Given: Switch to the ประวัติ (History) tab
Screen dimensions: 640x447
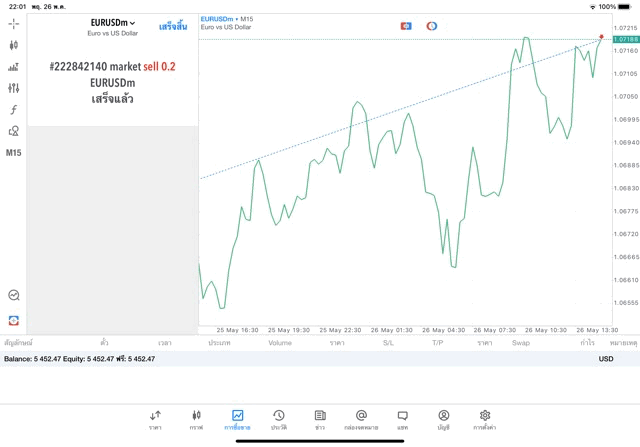Looking at the screenshot, I should click(278, 419).
